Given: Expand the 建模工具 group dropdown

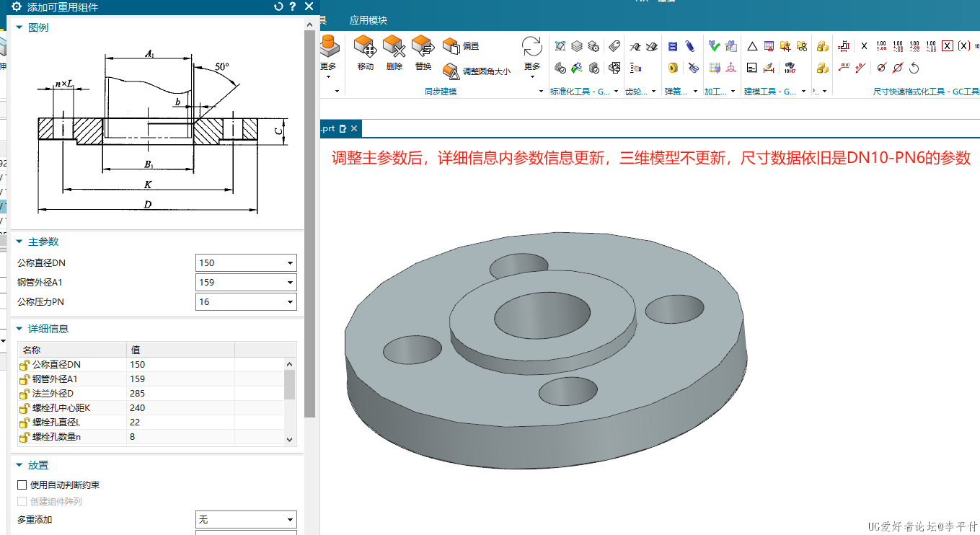Looking at the screenshot, I should point(803,92).
